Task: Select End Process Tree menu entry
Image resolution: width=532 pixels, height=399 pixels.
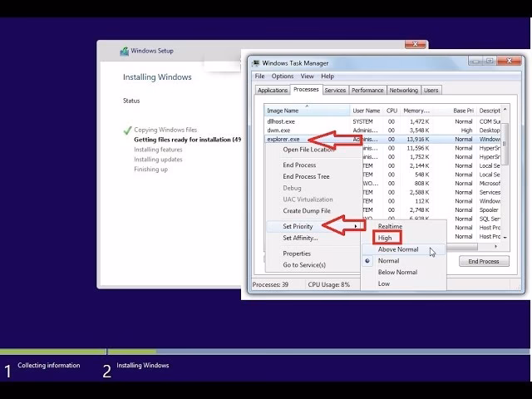Action: tap(306, 176)
